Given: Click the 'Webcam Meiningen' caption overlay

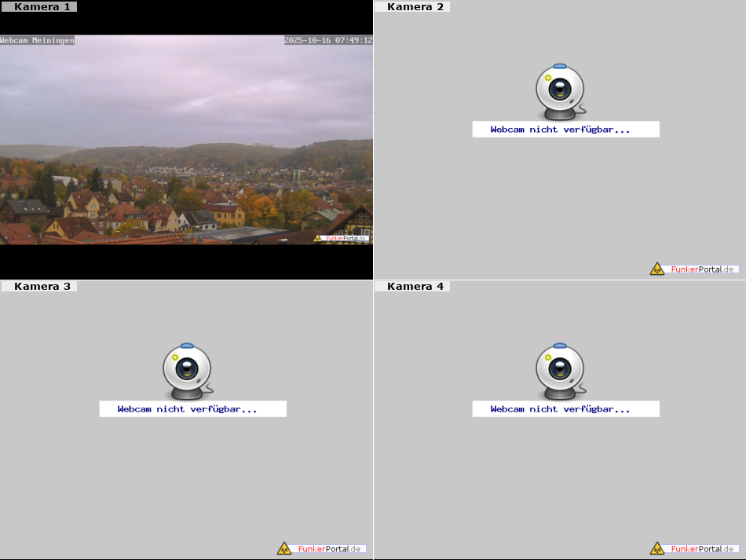Looking at the screenshot, I should (x=38, y=40).
